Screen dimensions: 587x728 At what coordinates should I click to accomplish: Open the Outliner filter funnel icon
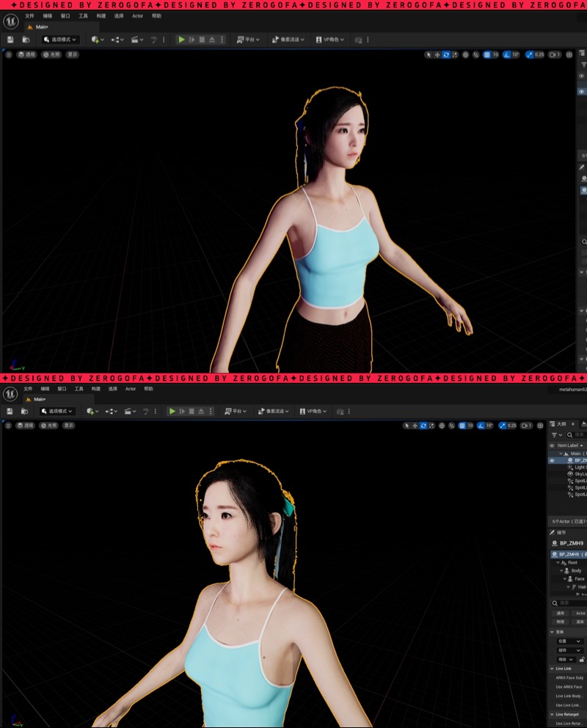[555, 434]
